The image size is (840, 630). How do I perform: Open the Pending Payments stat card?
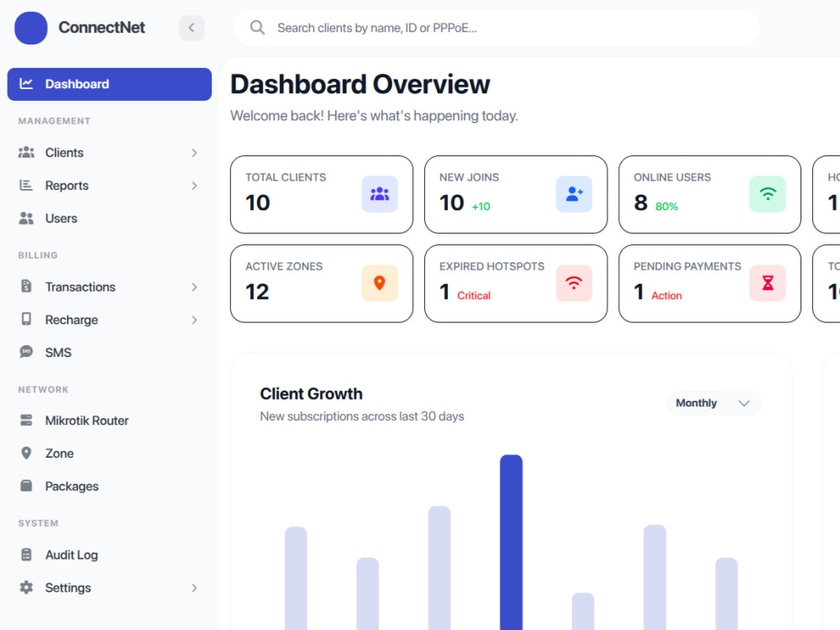pos(710,283)
